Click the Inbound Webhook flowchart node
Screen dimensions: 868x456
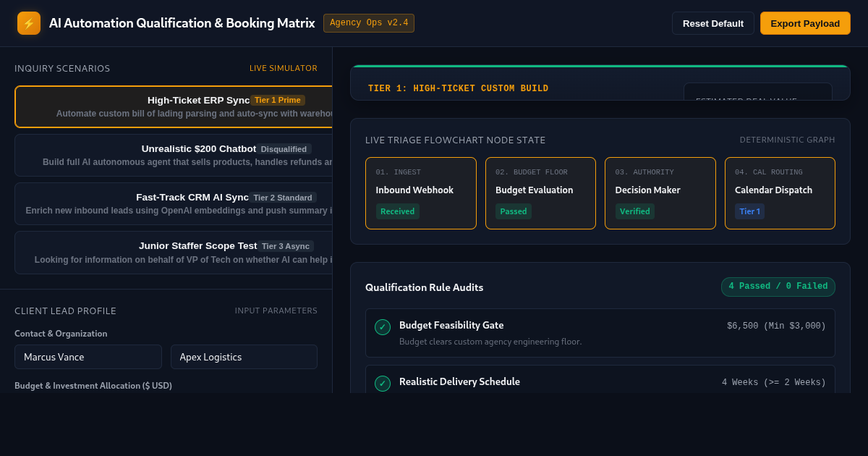tap(421, 193)
